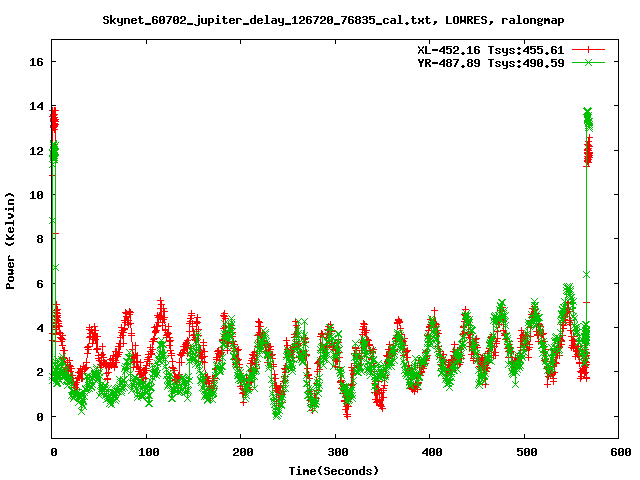Click the Time(Seconds) x-axis label
Screen dimensions: 640x480
(x=334, y=471)
